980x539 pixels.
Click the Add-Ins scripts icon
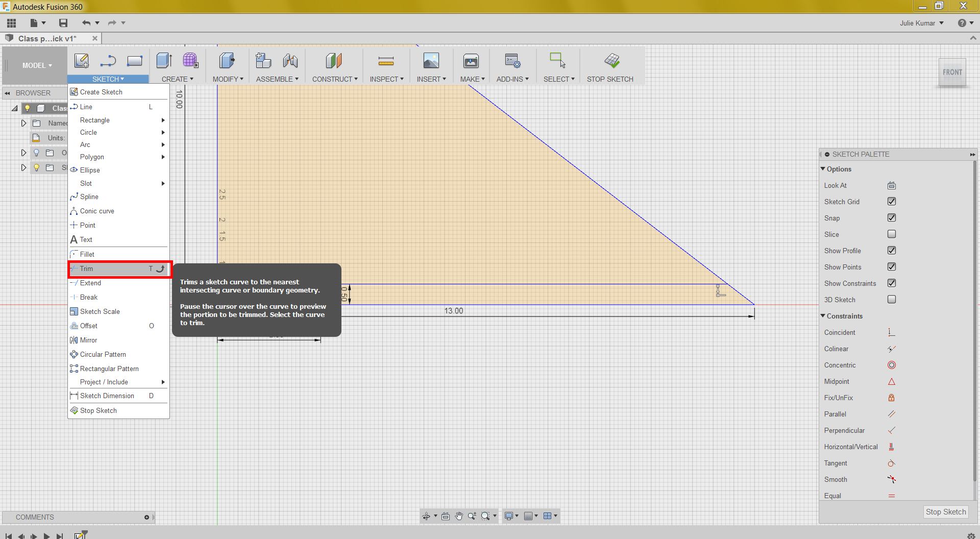[x=512, y=61]
